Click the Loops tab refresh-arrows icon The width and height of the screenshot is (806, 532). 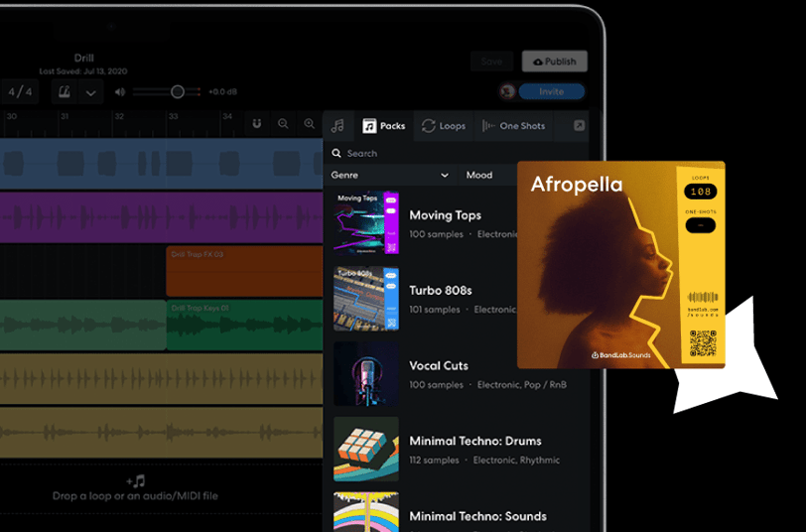tap(428, 126)
